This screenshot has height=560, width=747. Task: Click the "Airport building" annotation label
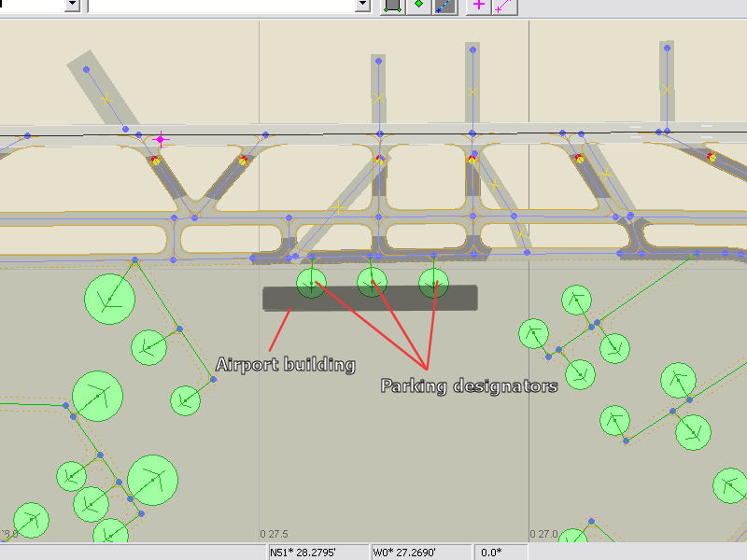[x=286, y=365]
